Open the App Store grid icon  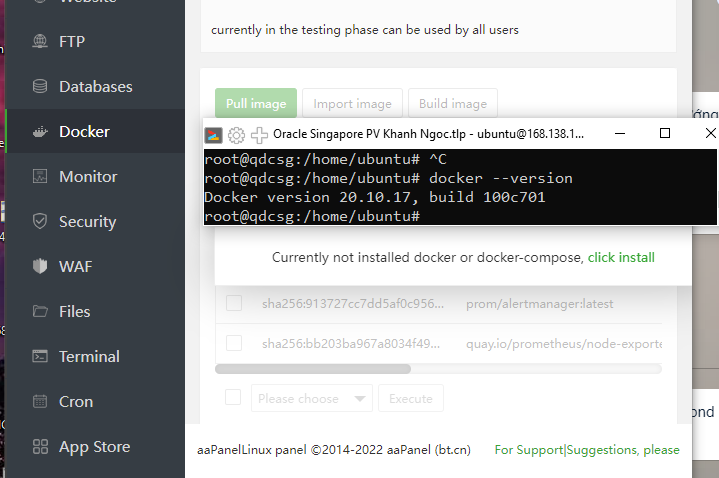click(x=41, y=447)
